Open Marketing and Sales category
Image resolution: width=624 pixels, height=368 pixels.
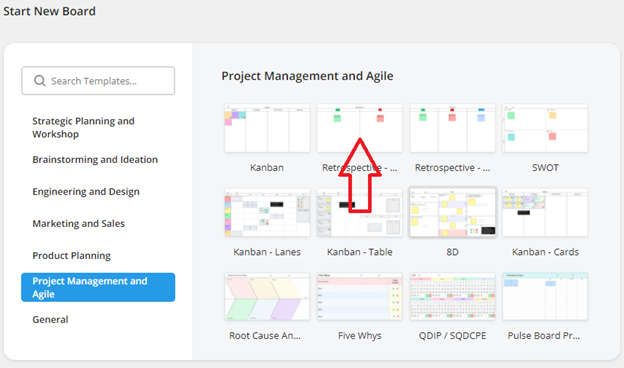(x=78, y=224)
